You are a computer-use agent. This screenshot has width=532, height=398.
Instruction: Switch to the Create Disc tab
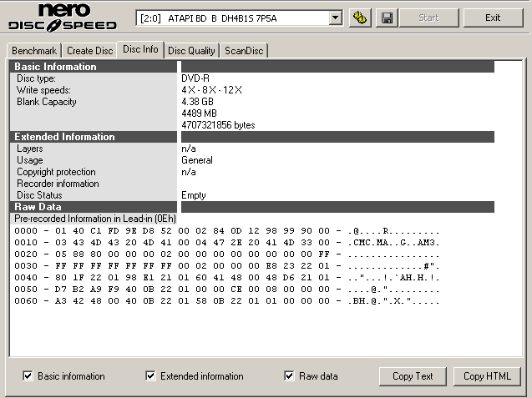point(90,51)
